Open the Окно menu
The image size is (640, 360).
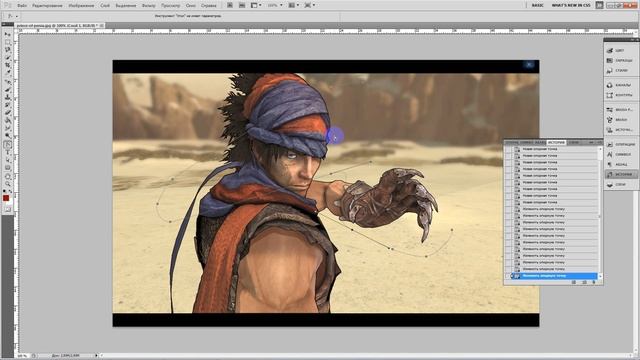[x=191, y=6]
